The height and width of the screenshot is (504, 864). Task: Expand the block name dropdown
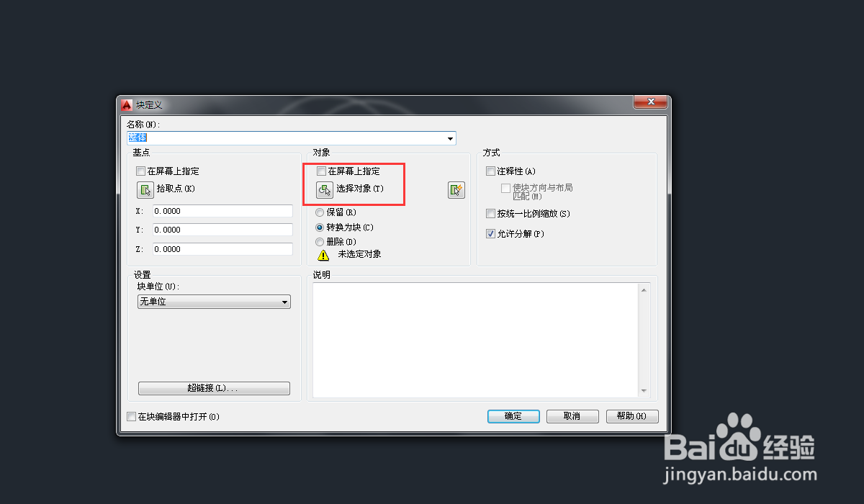click(451, 138)
